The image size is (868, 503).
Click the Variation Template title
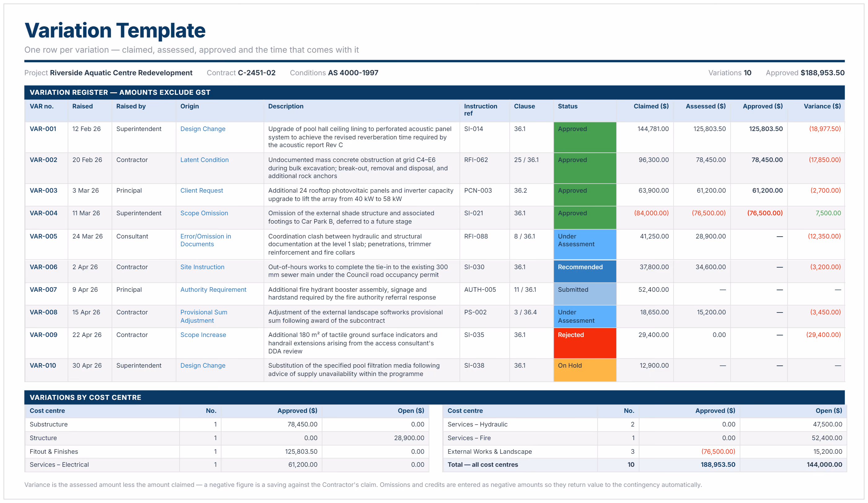point(115,30)
